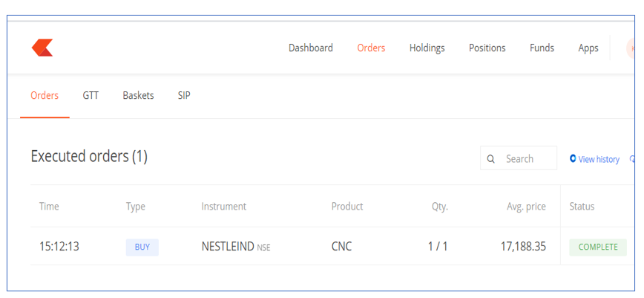Switch to the Baskets tab
644x298 pixels.
[138, 95]
